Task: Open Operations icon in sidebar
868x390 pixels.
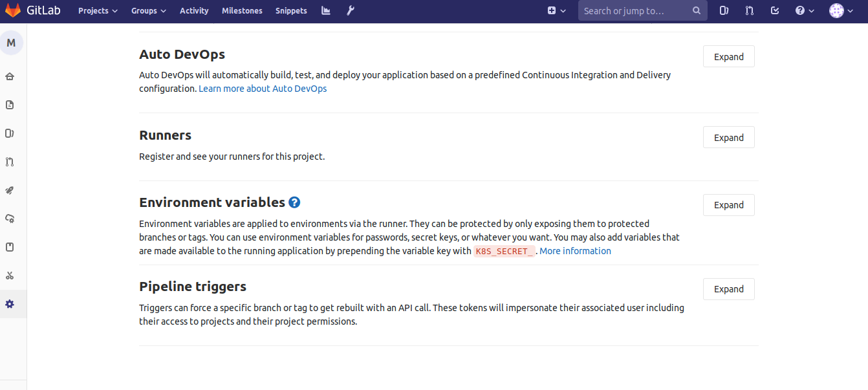Action: tap(10, 219)
